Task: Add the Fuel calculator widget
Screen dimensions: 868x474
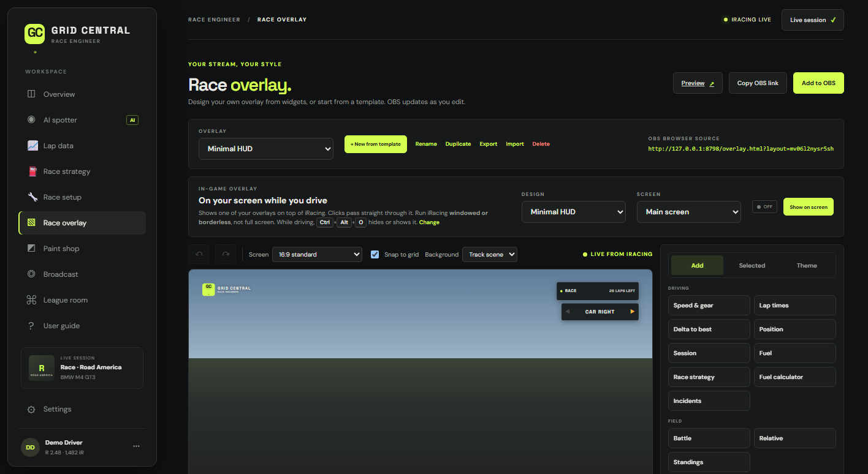Action: tap(795, 377)
